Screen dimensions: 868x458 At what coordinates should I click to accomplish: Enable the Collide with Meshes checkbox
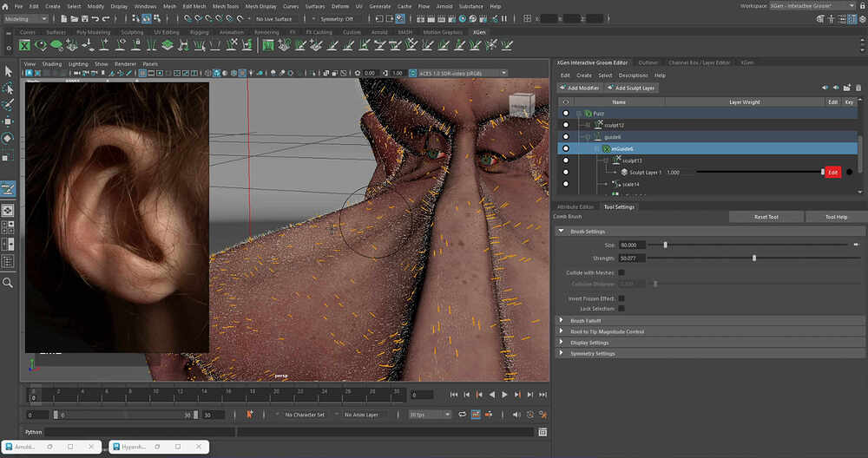coord(621,272)
